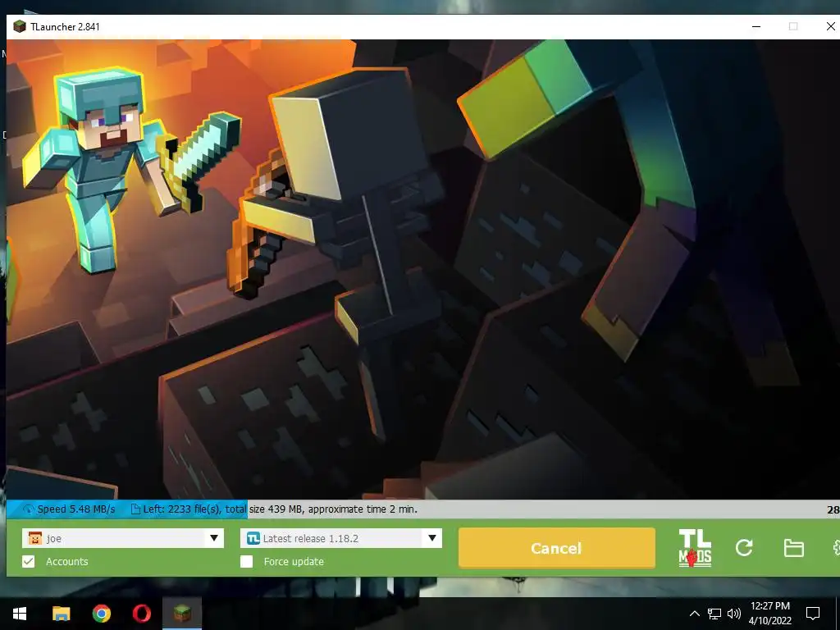This screenshot has width=840, height=630.
Task: Uncheck the Accounts checkbox
Action: point(29,561)
